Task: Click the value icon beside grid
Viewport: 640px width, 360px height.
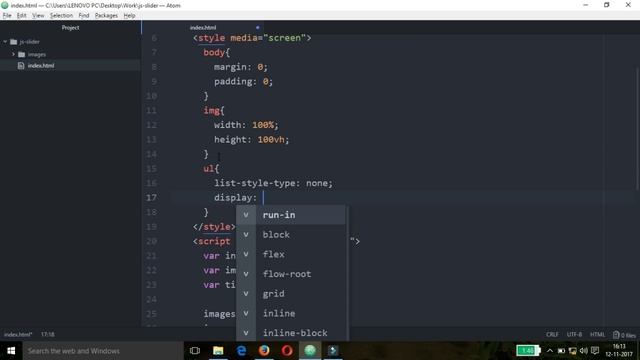Action: (246, 293)
